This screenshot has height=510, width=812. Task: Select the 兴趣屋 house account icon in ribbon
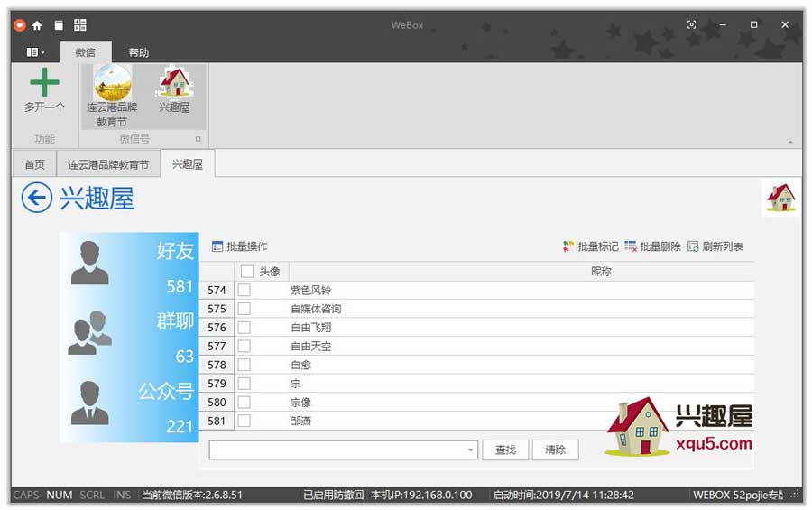[x=174, y=83]
